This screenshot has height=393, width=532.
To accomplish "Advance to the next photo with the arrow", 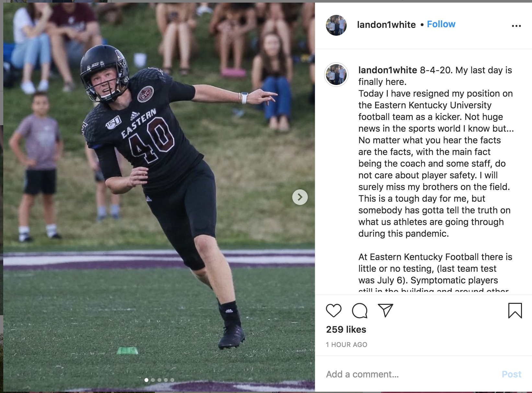I will pos(300,197).
